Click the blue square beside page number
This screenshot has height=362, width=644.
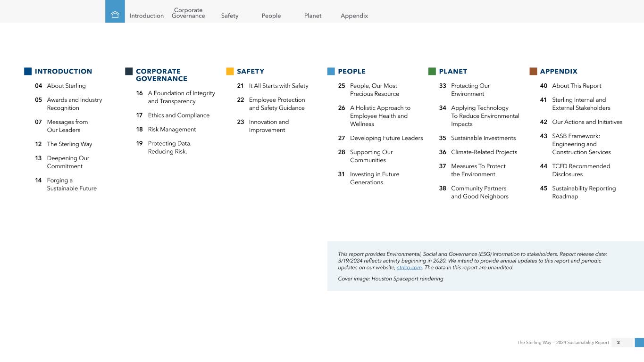point(639,343)
